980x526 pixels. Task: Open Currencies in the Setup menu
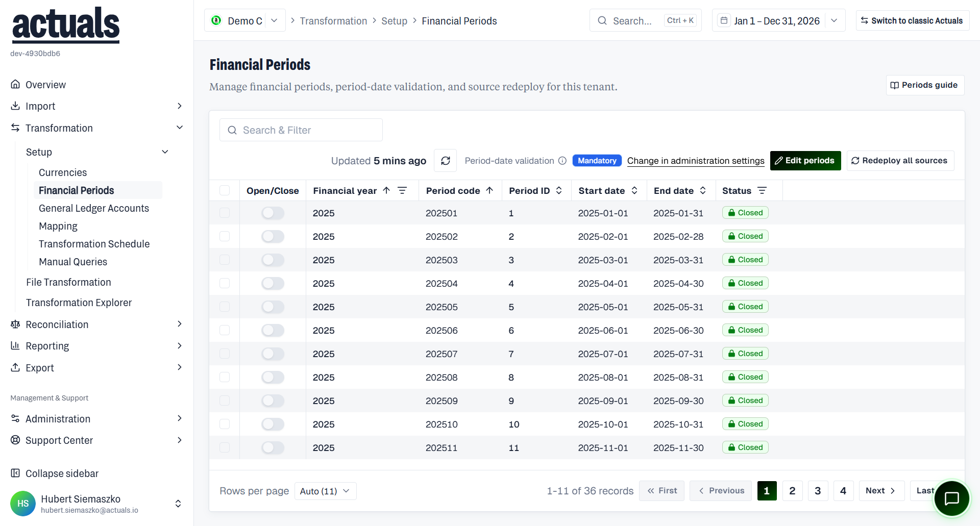63,172
